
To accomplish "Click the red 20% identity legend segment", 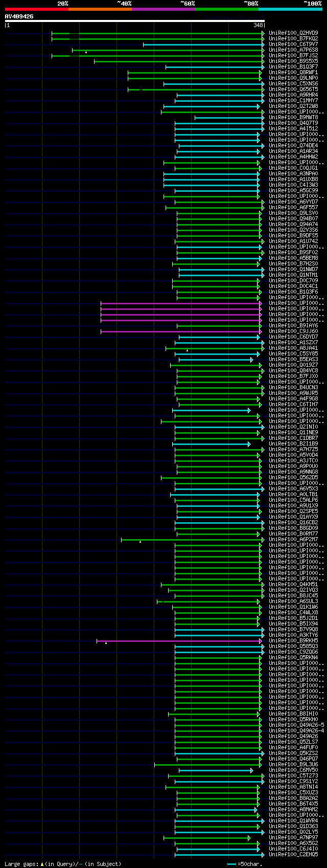I will pos(36,9).
